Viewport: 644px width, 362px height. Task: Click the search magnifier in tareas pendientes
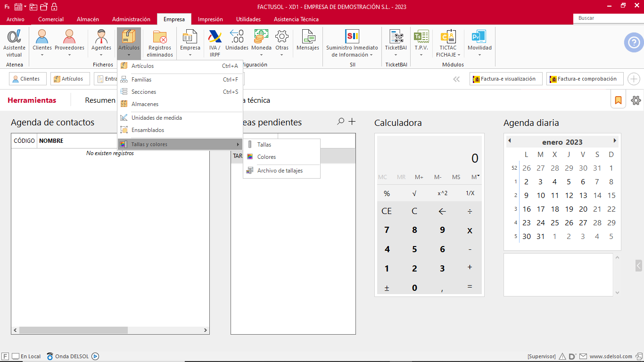(x=340, y=122)
